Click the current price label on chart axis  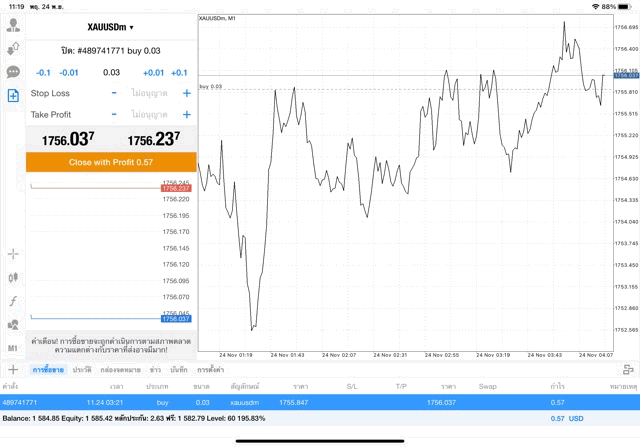click(627, 76)
